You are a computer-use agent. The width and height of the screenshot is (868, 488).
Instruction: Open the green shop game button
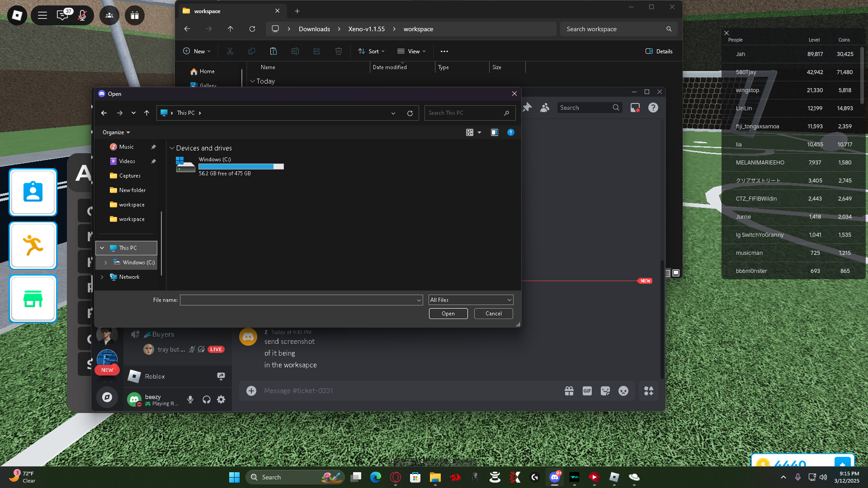(33, 299)
